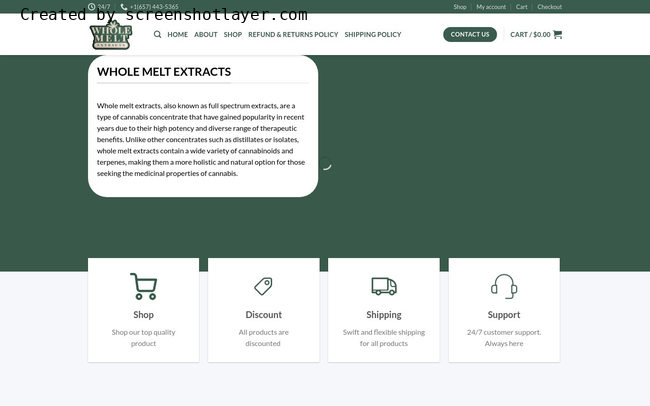Click the Whole Melt Extracts logo
The height and width of the screenshot is (406, 650).
111,35
